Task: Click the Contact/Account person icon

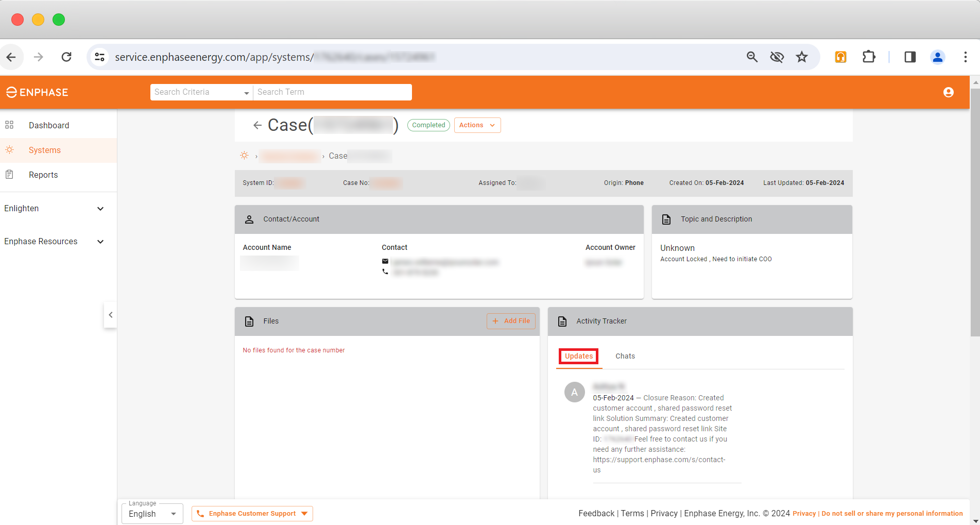Action: [249, 219]
